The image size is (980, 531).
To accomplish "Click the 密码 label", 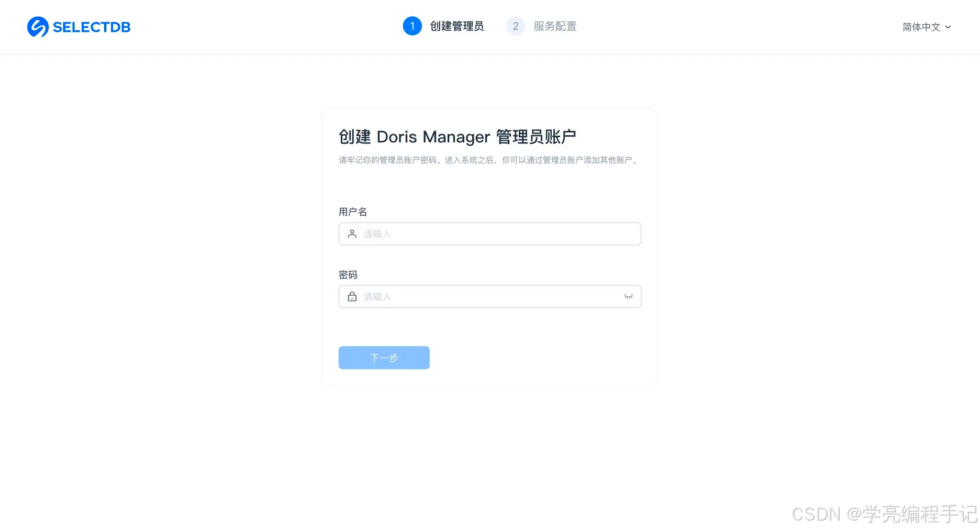I will (x=348, y=274).
